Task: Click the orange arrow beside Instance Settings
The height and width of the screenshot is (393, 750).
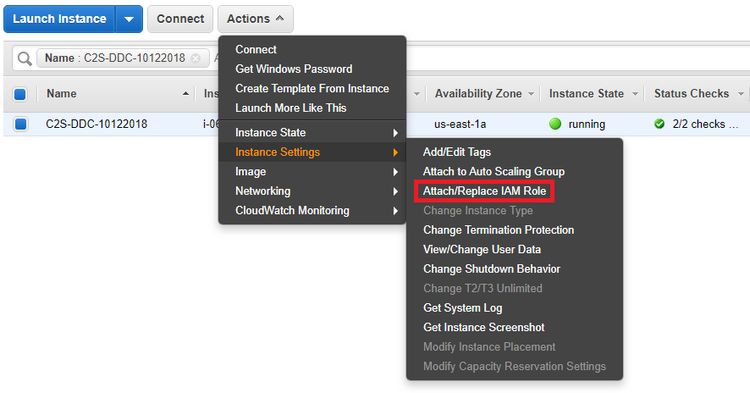Action: click(x=395, y=153)
